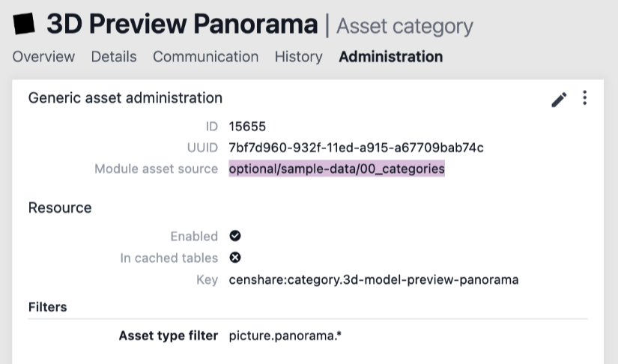Click the In cached tables cross icon
Screen dimensions: 618x364
(x=235, y=258)
